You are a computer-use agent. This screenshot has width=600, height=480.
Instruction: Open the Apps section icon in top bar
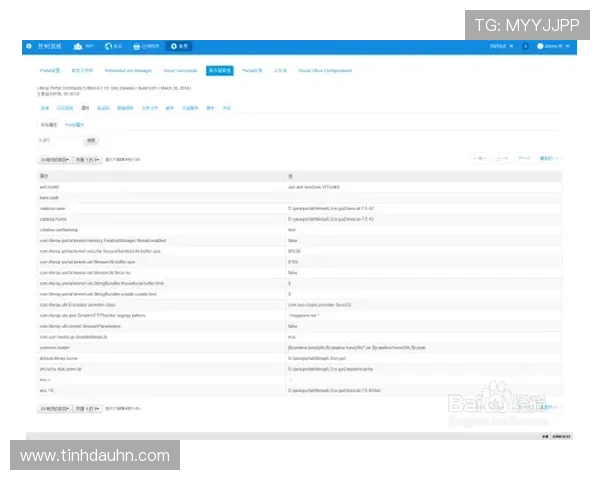coord(146,46)
